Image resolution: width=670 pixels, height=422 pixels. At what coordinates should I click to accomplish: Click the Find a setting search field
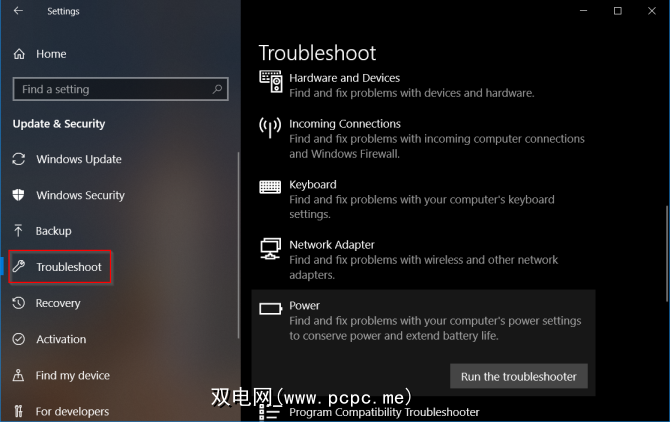pos(120,89)
